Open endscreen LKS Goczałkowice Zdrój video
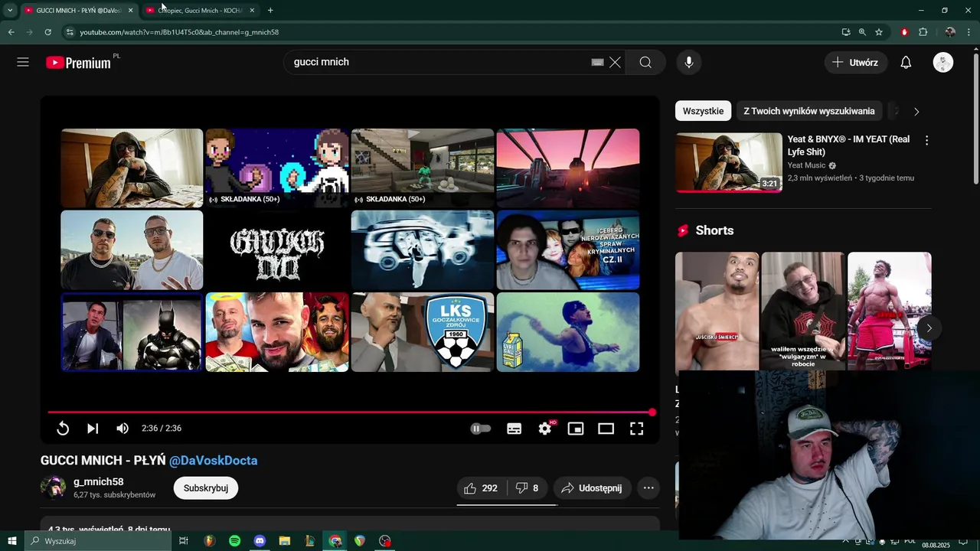The width and height of the screenshot is (980, 551). click(423, 332)
